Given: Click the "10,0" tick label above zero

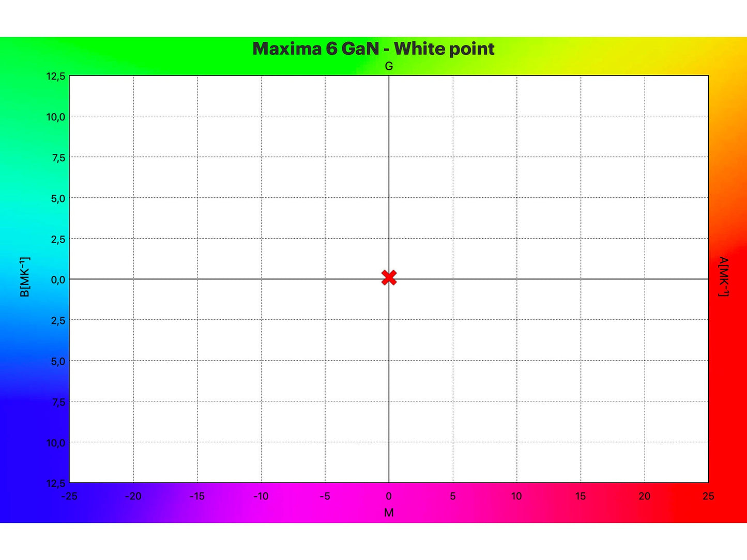Looking at the screenshot, I should (x=56, y=117).
